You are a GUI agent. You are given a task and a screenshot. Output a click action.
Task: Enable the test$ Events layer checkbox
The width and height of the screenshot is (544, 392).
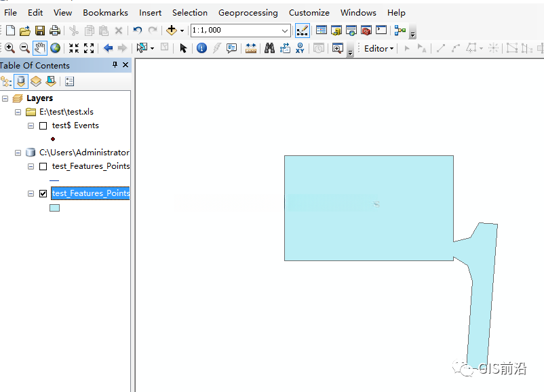point(43,125)
